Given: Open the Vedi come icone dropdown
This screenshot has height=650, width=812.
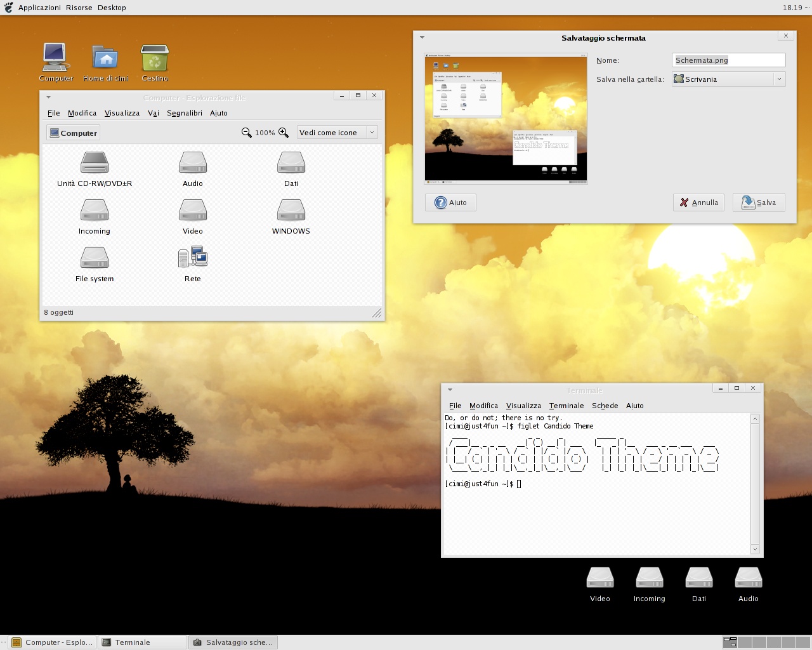Looking at the screenshot, I should pyautogui.click(x=337, y=133).
